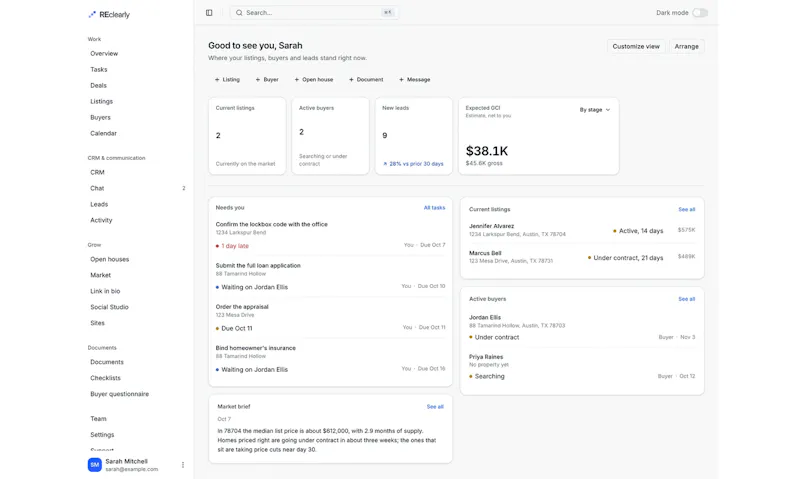Go to Social Studio in sidebar
The image size is (800, 479).
[109, 307]
